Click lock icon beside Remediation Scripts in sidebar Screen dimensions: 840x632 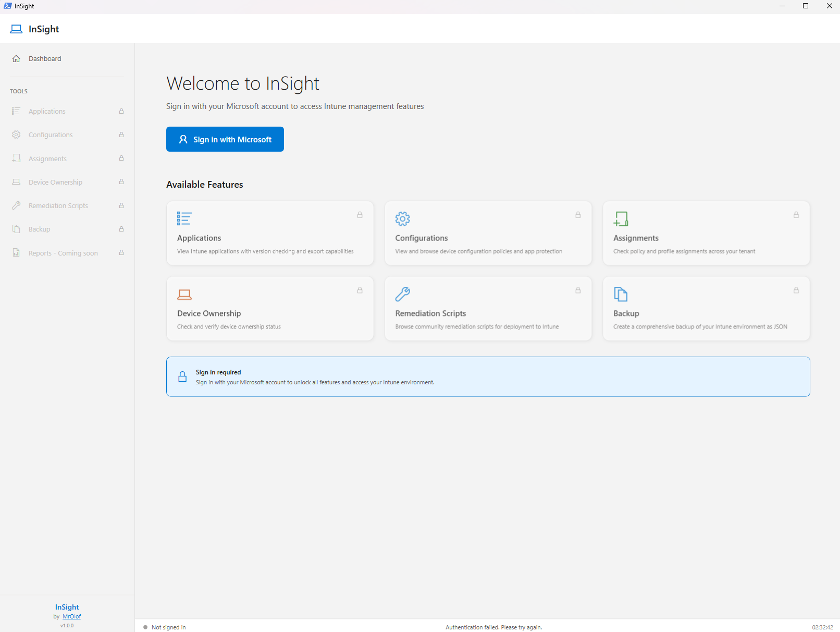(121, 205)
